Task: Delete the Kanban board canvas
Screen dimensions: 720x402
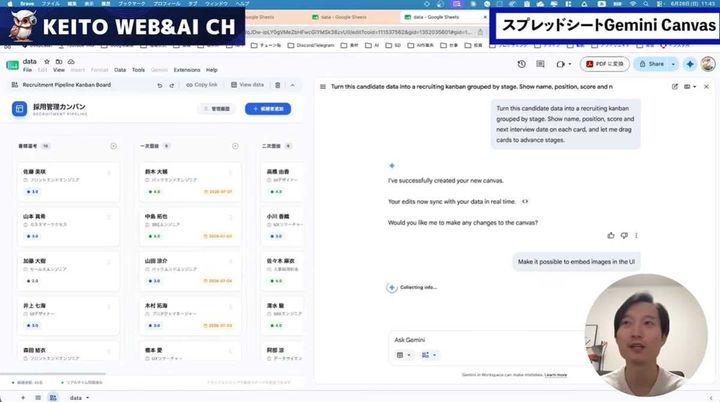Action: [x=277, y=85]
